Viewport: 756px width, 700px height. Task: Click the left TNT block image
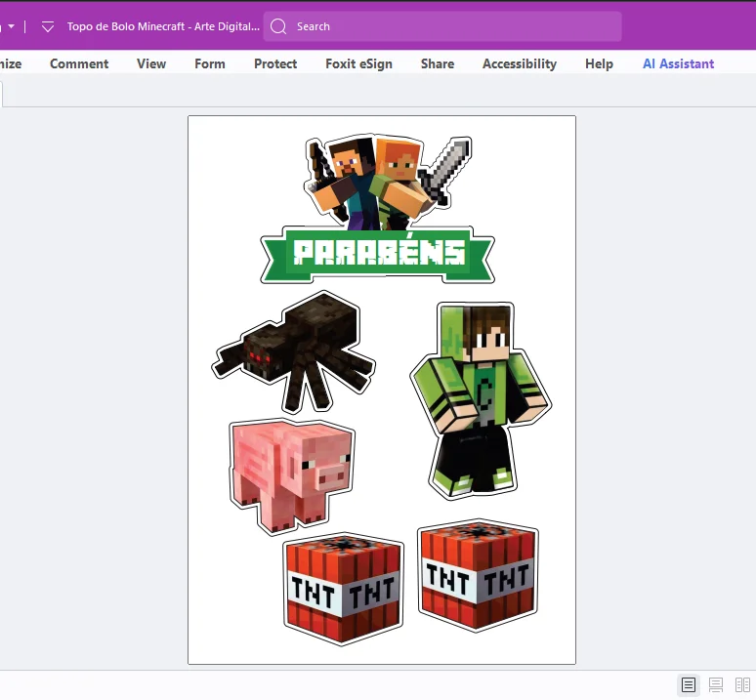tap(343, 589)
